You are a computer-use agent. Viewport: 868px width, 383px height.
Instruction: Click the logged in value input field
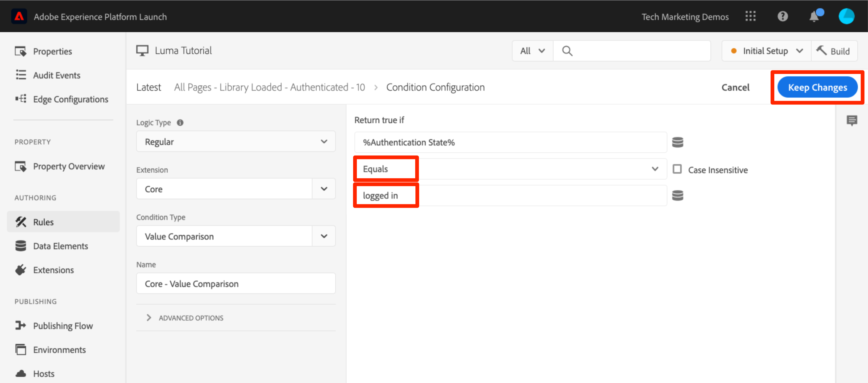(510, 195)
